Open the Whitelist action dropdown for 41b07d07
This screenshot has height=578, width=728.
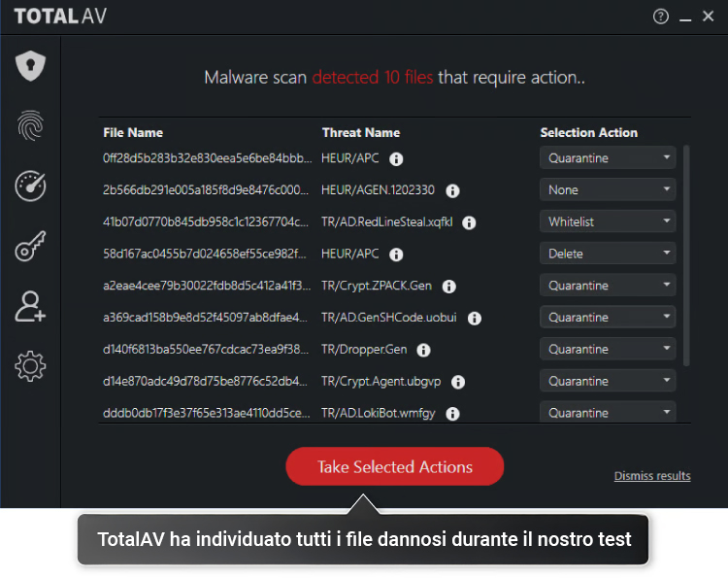(608, 221)
